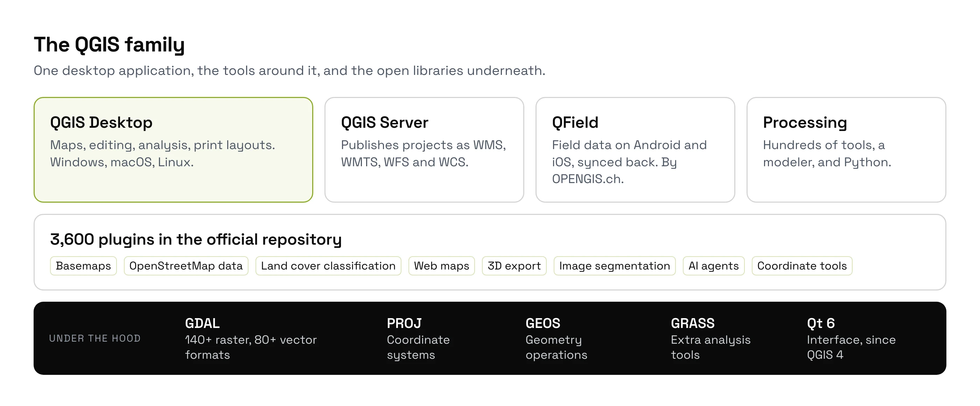Click the OpenStreetMap data tag
This screenshot has height=406, width=980.
pos(186,266)
